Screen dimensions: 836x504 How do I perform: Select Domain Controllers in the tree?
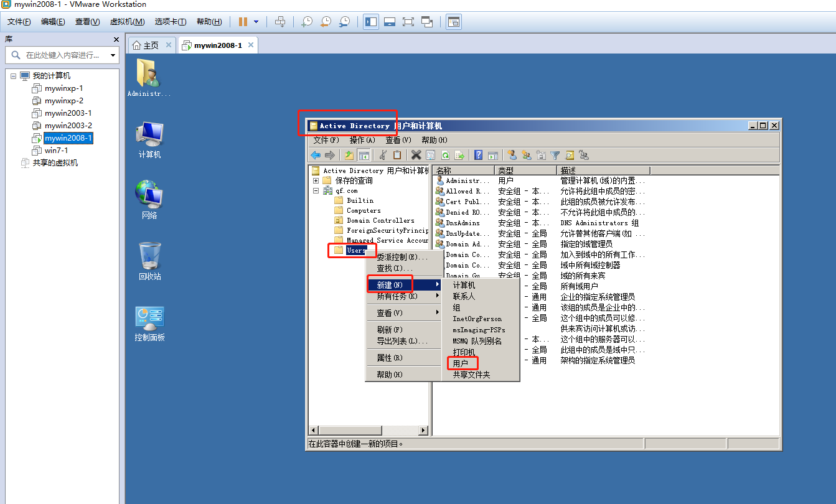[380, 220]
